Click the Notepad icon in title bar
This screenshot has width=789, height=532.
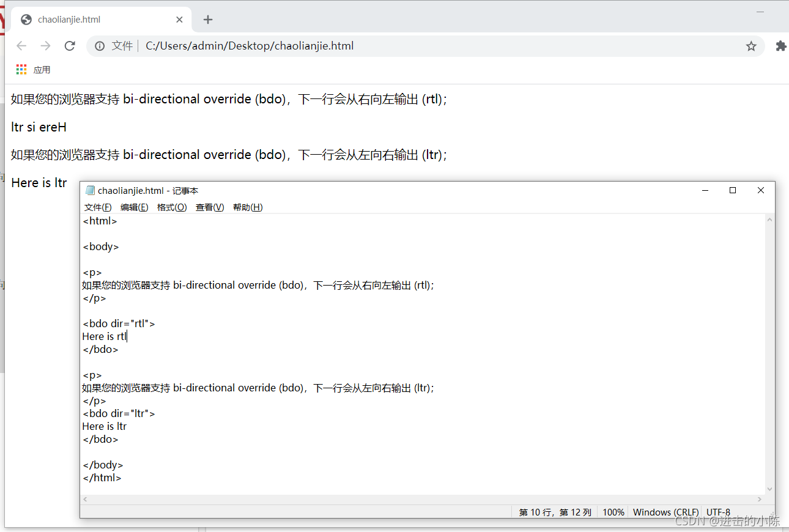pyautogui.click(x=90, y=191)
